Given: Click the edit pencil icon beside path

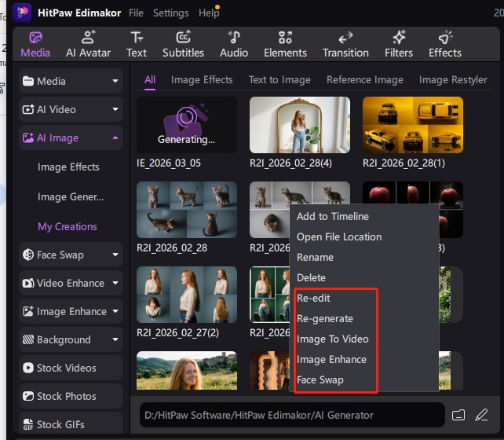Looking at the screenshot, I should pos(481,414).
